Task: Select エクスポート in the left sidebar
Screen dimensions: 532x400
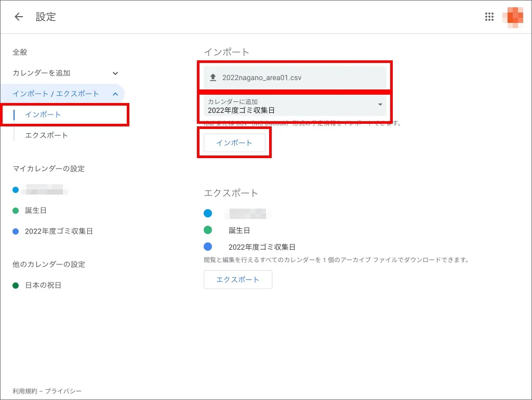Action: pos(46,135)
